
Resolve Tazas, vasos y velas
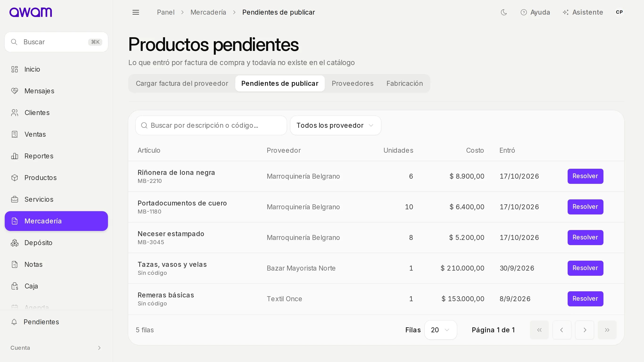pyautogui.click(x=585, y=268)
